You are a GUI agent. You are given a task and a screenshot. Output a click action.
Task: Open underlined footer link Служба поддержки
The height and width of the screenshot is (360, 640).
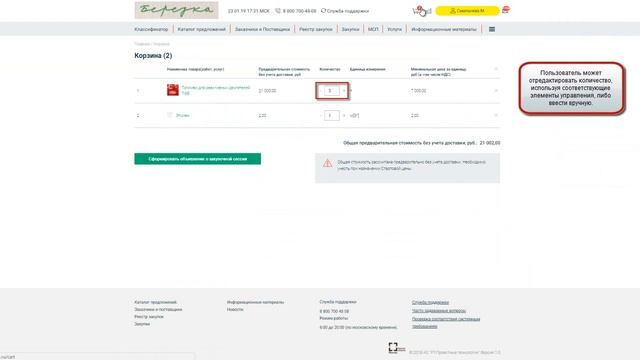pyautogui.click(x=430, y=302)
